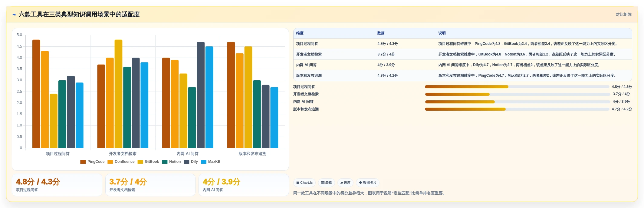Toggle the GitBook legend entry
The width and height of the screenshot is (644, 208).
[148, 162]
